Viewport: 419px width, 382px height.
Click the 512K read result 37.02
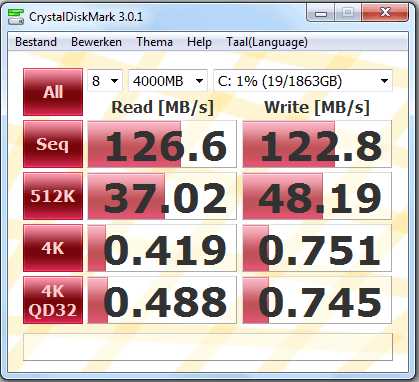point(162,196)
